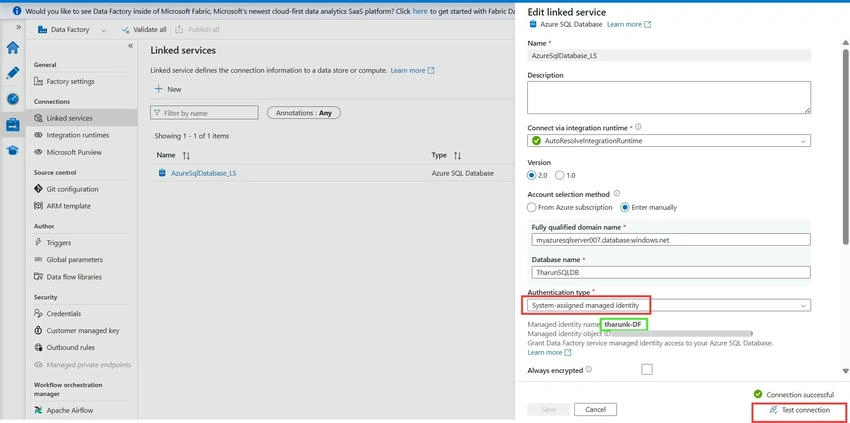Toggle the Always encrypted checkbox
This screenshot has width=850, height=423.
click(x=647, y=370)
